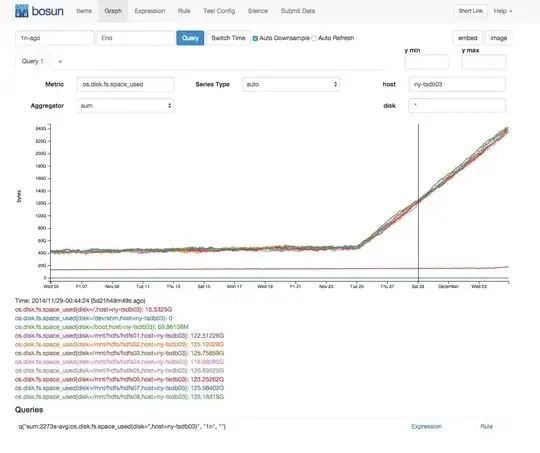540x453 pixels.
Task: Toggle the Auto Downsample checkbox
Action: pos(255,38)
